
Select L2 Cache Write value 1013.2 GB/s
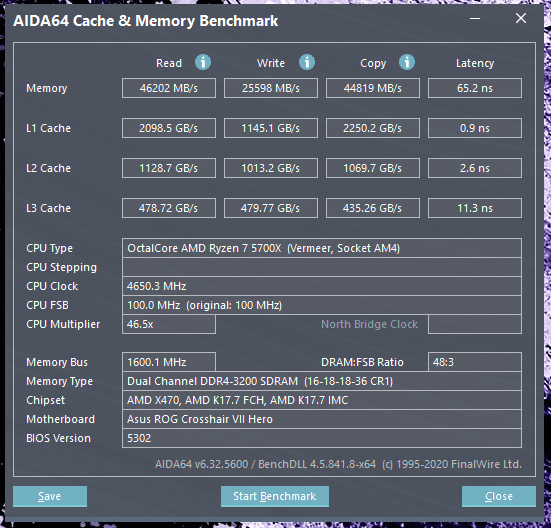pos(271,168)
